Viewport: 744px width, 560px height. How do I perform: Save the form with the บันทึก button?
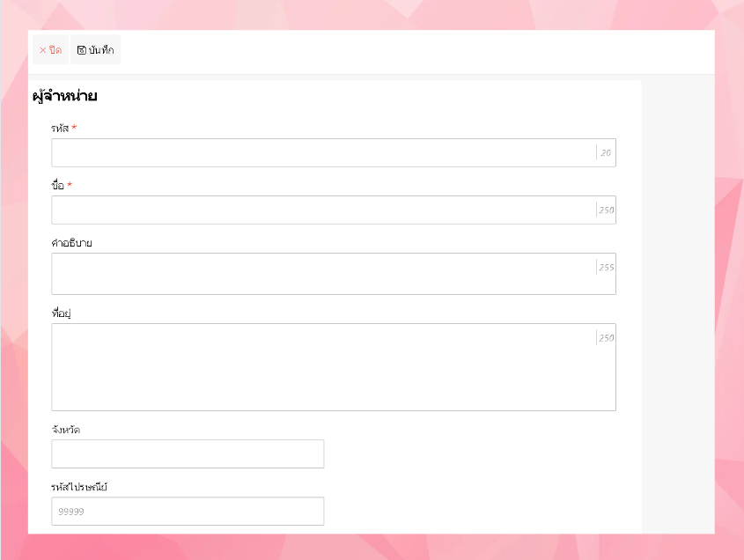[96, 50]
